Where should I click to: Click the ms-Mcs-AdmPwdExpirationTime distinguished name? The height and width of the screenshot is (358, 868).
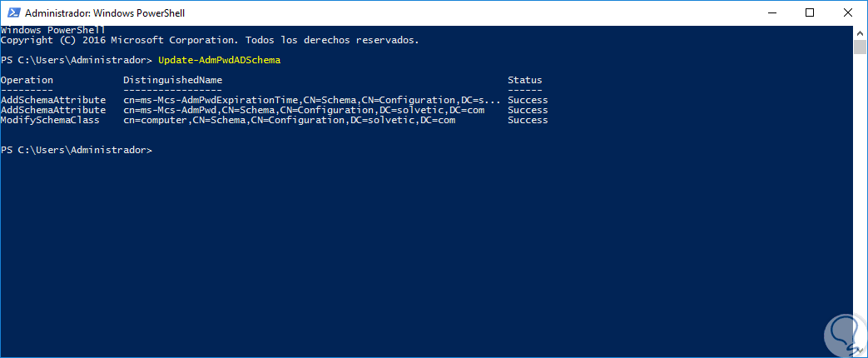pos(312,100)
